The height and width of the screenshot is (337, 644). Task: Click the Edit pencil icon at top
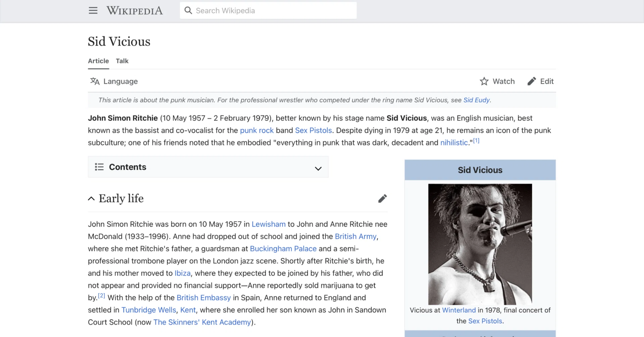pos(532,81)
